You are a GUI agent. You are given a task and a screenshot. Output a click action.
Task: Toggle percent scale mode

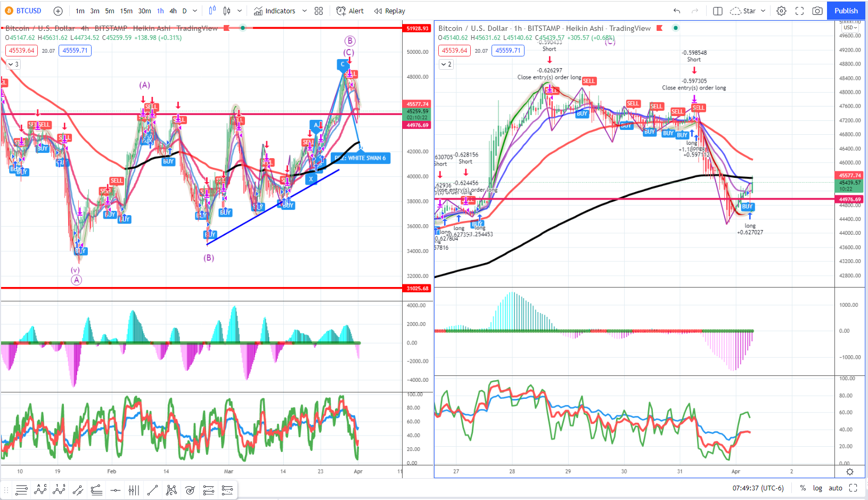(803, 488)
